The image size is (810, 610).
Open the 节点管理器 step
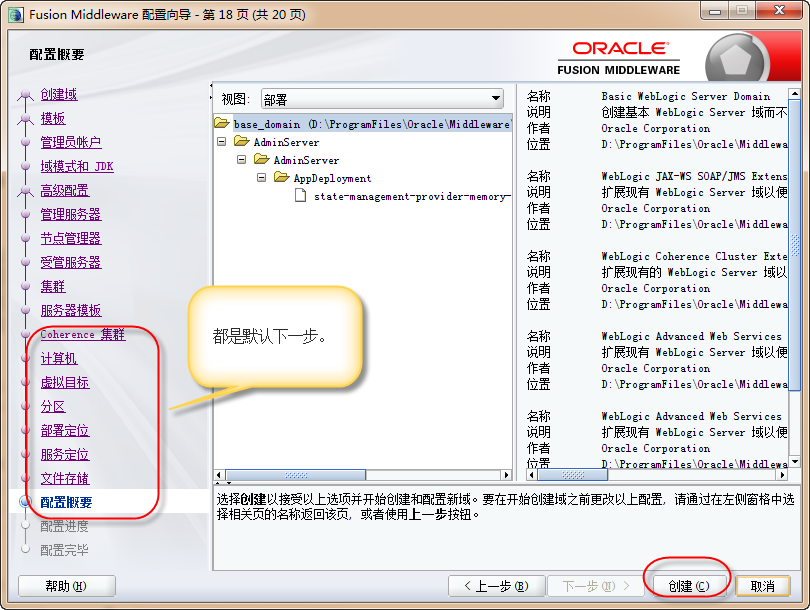[x=71, y=239]
